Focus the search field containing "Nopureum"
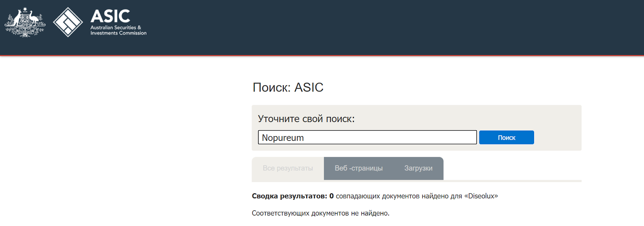The image size is (644, 226). (x=367, y=137)
